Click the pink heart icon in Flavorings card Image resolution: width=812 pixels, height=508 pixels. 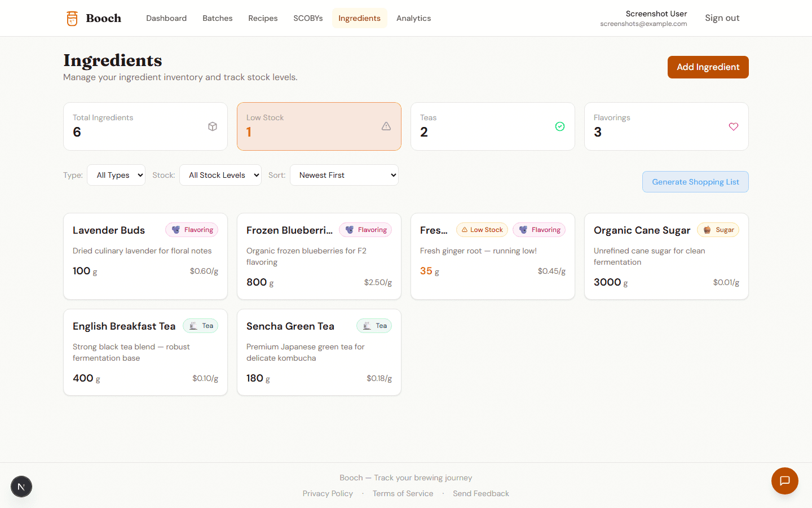(x=734, y=126)
